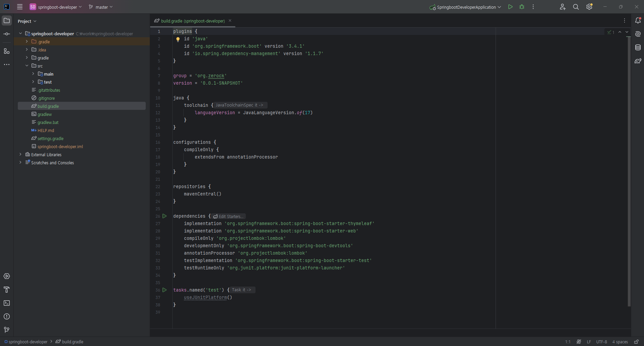
Task: Open .gitattributes file
Action: (x=49, y=90)
